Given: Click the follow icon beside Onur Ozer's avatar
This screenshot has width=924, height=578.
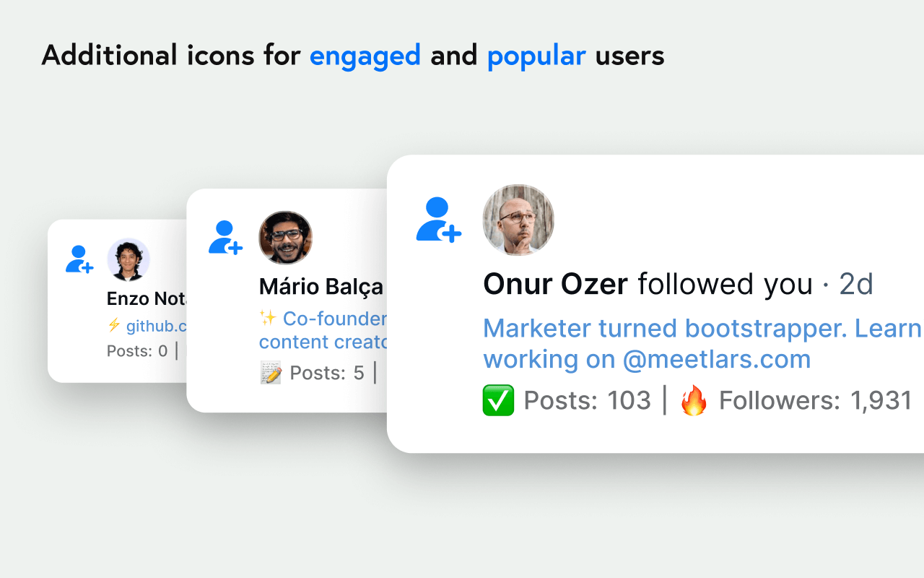Looking at the screenshot, I should click(438, 220).
